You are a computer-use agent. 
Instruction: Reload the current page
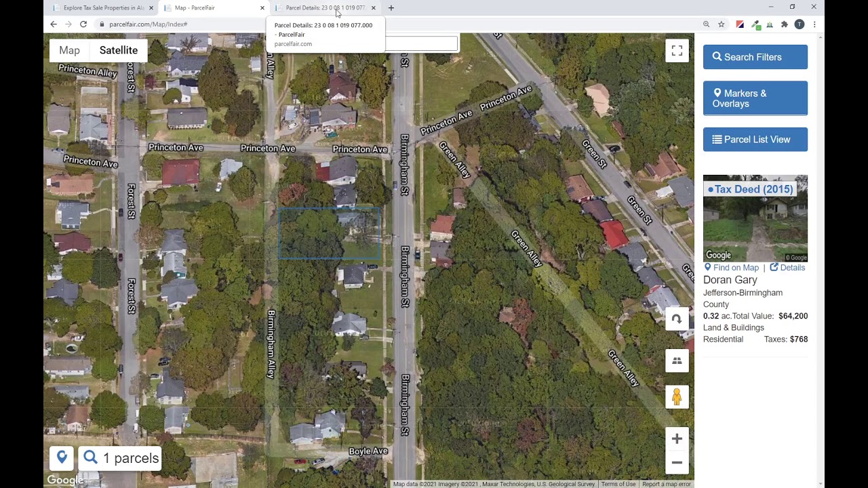click(x=83, y=24)
